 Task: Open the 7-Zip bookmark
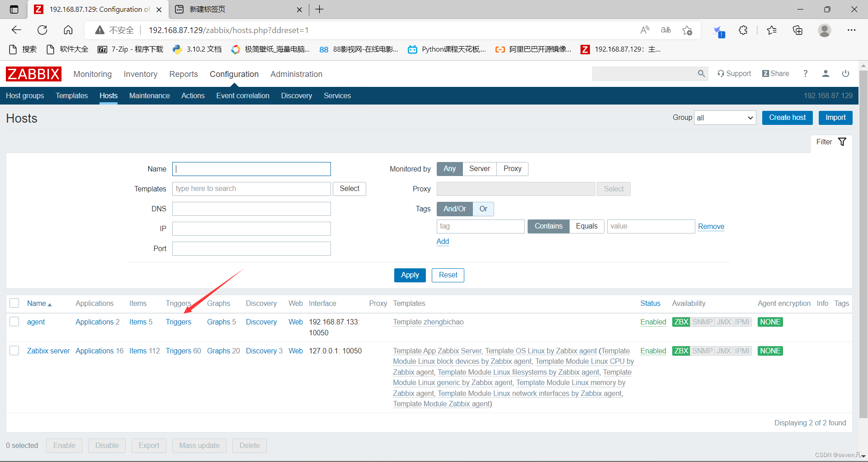click(x=131, y=49)
